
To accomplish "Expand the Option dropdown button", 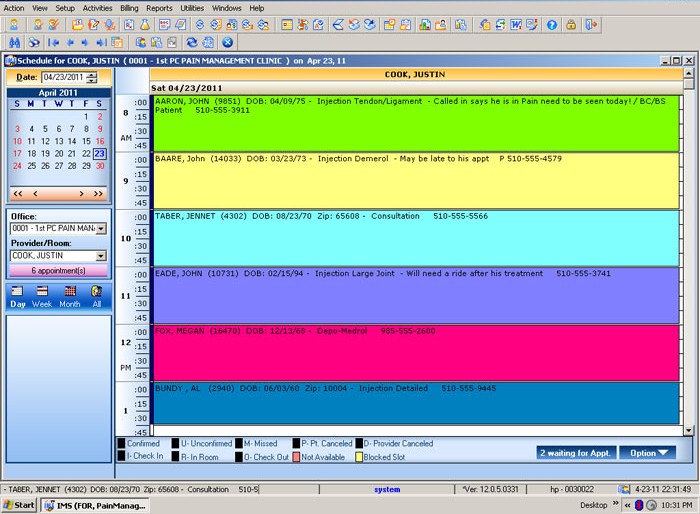I will (x=647, y=453).
